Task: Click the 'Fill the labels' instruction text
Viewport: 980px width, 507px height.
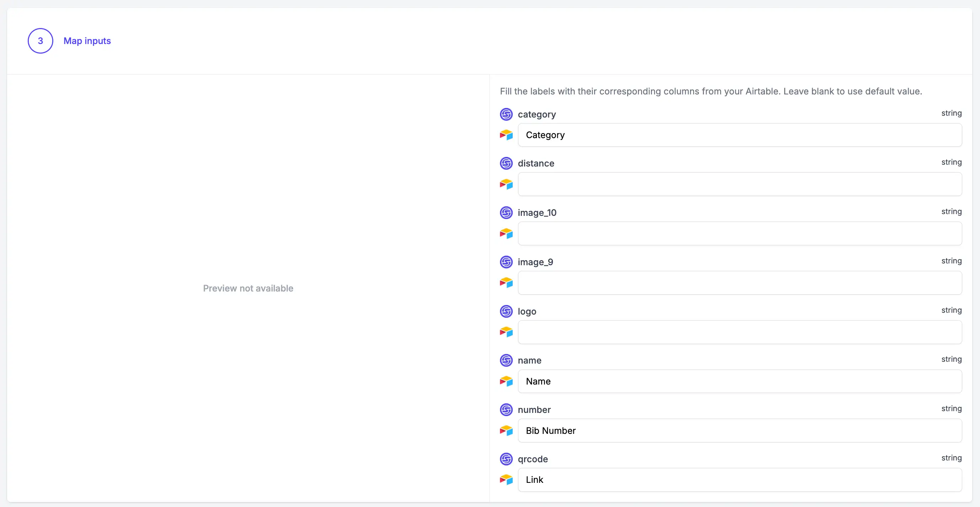Action: (x=711, y=92)
